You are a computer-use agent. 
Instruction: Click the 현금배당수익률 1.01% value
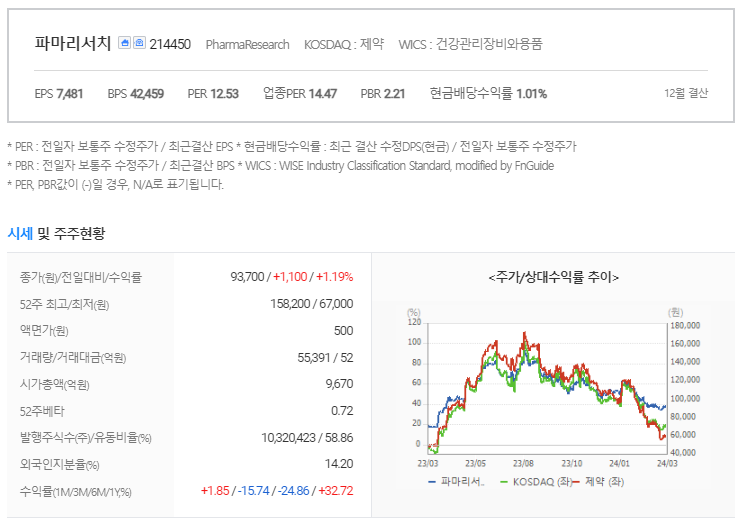click(x=488, y=93)
